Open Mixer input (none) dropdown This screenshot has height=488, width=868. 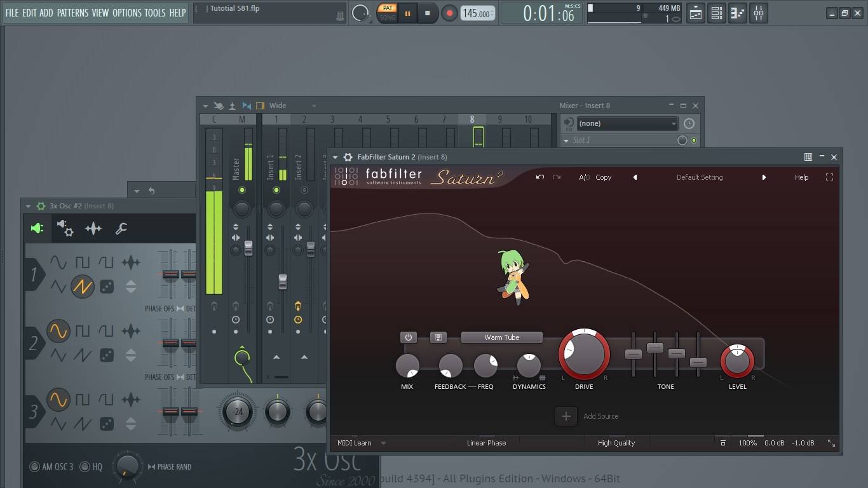click(x=627, y=123)
